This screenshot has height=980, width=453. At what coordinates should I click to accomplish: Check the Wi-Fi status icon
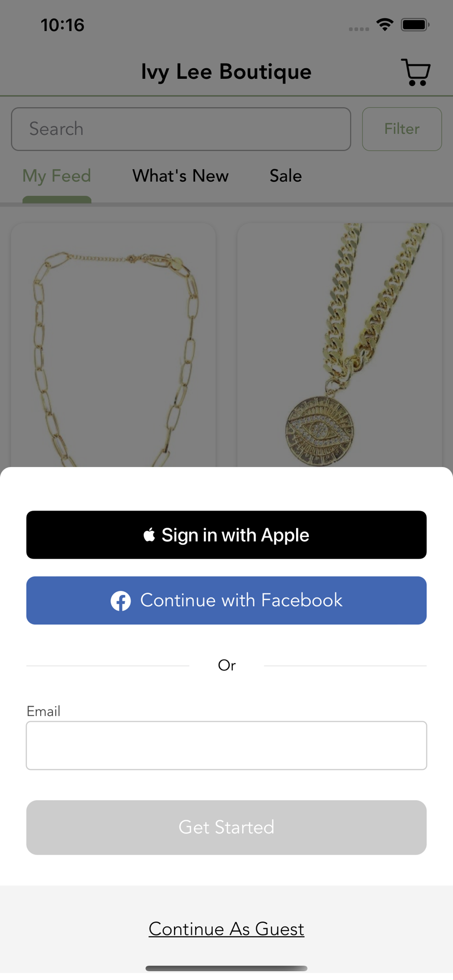click(385, 24)
